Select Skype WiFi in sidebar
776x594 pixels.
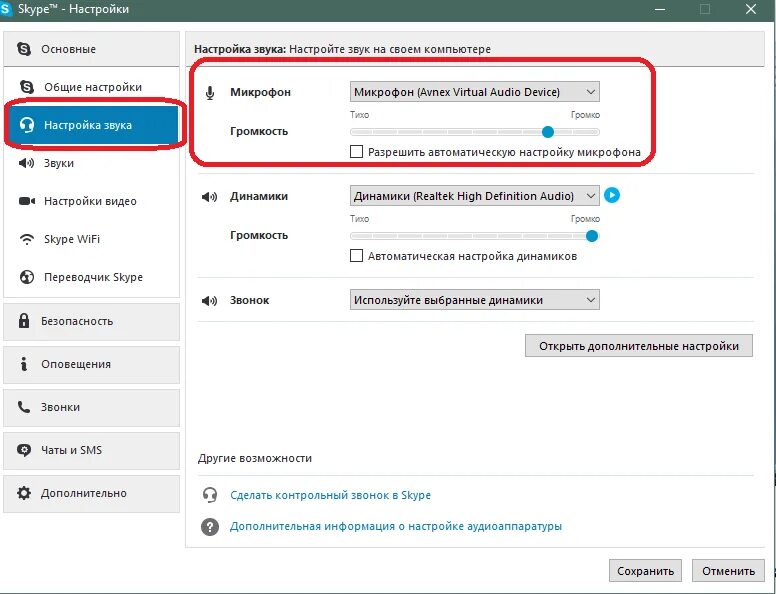[92, 239]
